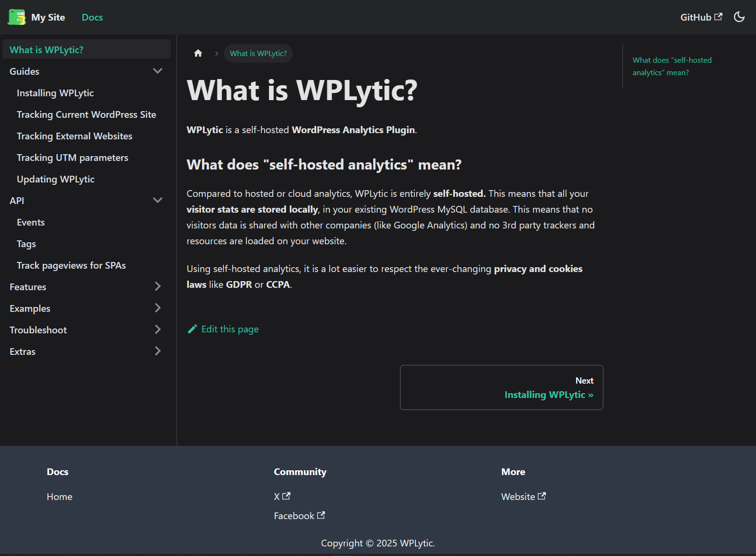Click the Docs footer heading

[57, 472]
